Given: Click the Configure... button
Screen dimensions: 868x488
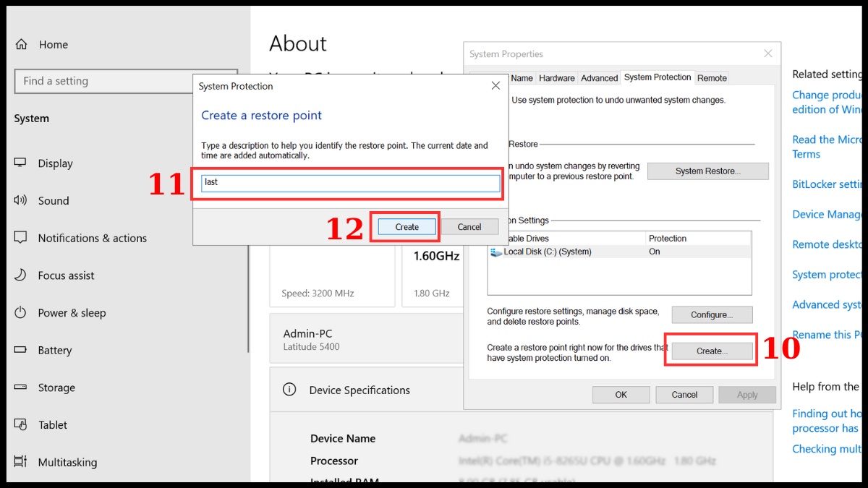Looking at the screenshot, I should (x=712, y=315).
